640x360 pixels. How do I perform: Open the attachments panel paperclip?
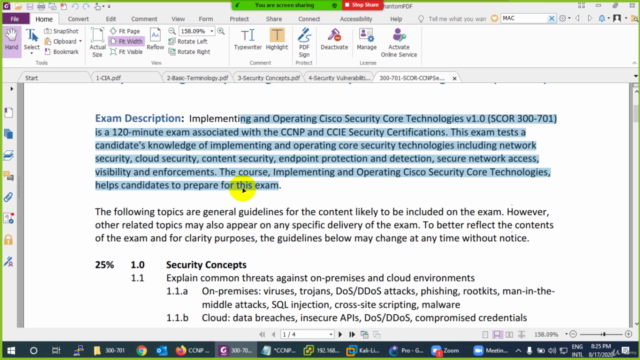tap(9, 197)
